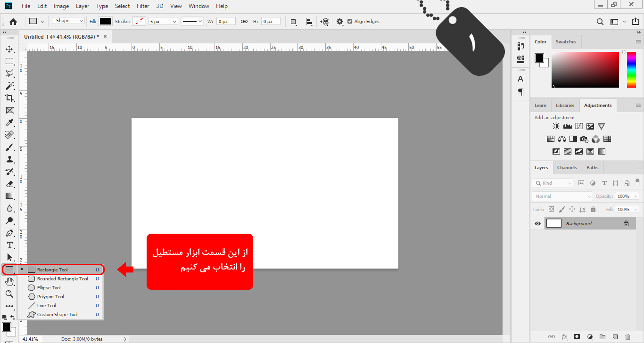Select the Magic Wand tool

point(9,86)
